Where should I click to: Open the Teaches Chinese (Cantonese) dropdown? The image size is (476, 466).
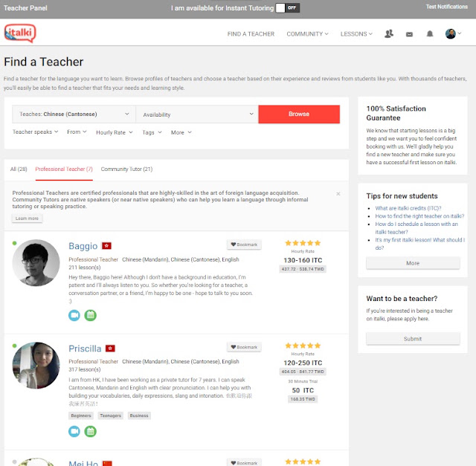coord(74,114)
